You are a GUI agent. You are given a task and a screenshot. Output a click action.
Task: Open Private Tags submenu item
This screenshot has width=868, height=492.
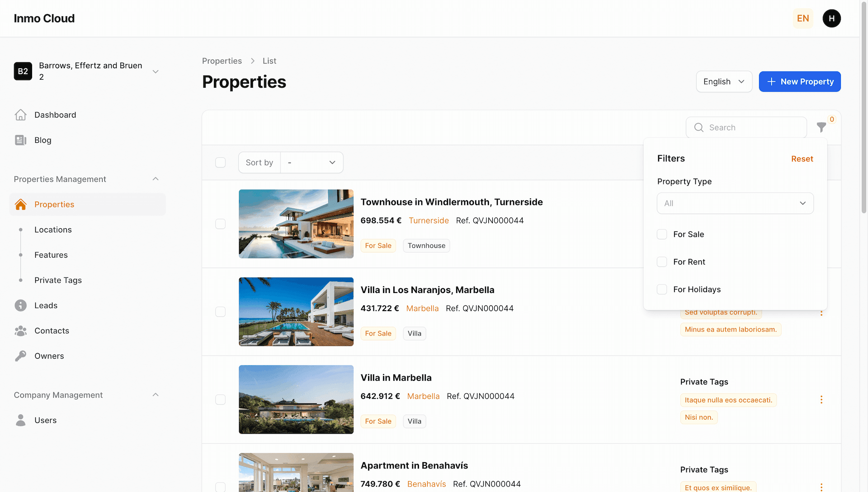pyautogui.click(x=58, y=280)
